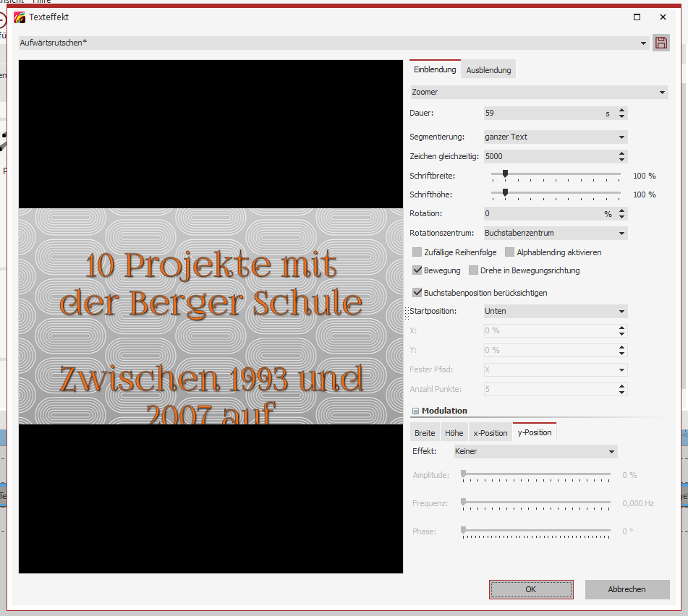Open the Startposition dropdown

(x=555, y=311)
